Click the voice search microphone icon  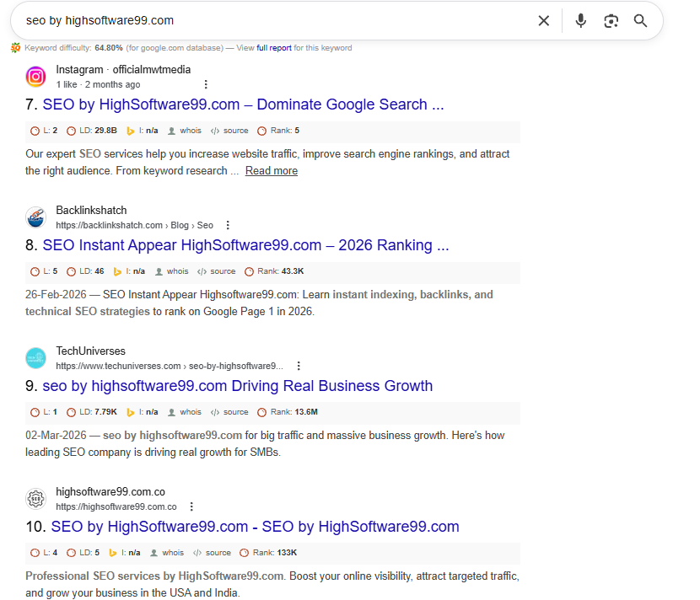(x=580, y=20)
